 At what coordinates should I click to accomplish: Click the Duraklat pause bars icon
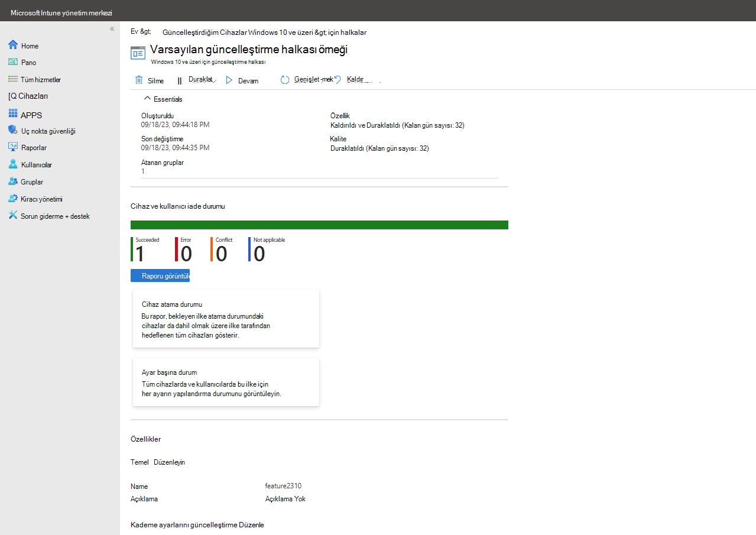click(x=180, y=81)
